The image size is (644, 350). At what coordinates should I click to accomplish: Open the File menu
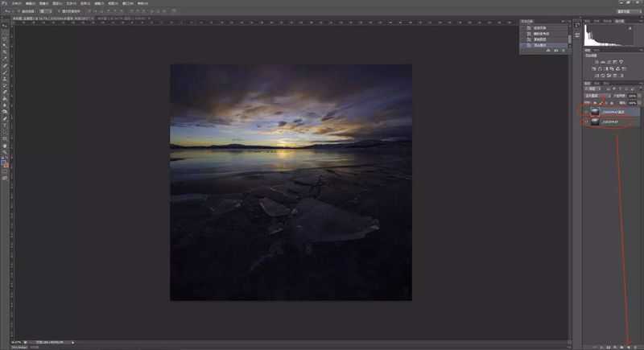coord(17,3)
